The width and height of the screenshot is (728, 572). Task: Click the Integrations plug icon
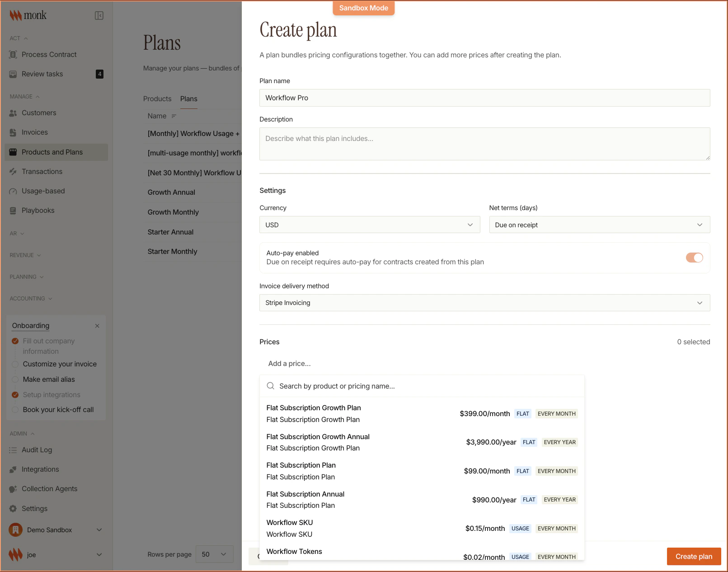pos(13,469)
